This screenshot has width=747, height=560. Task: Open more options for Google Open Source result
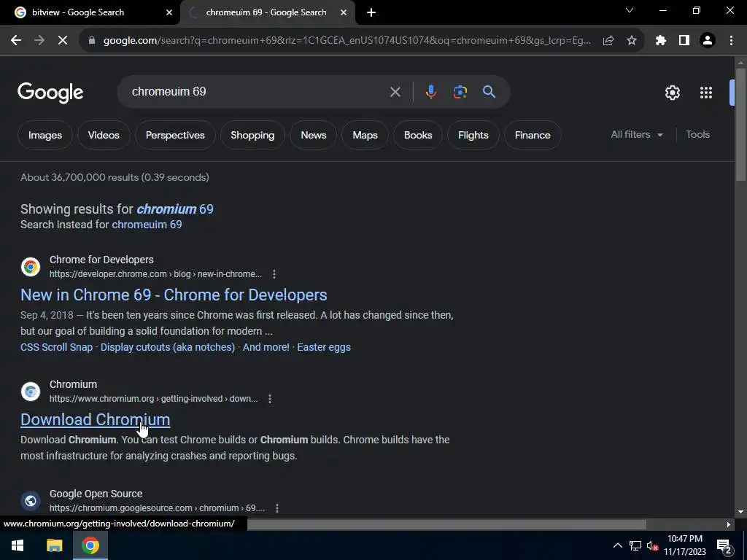tap(277, 508)
